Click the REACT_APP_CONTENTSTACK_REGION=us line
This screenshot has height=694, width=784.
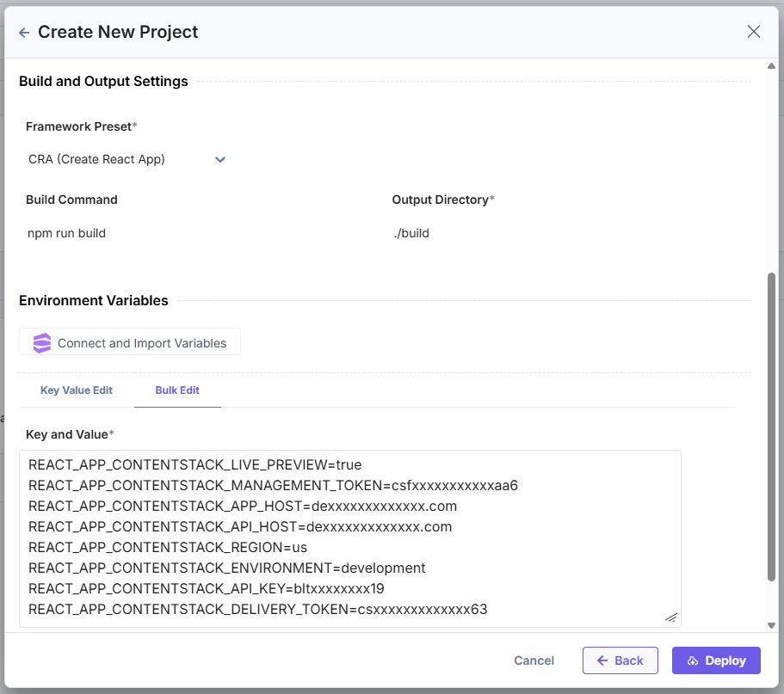[168, 548]
